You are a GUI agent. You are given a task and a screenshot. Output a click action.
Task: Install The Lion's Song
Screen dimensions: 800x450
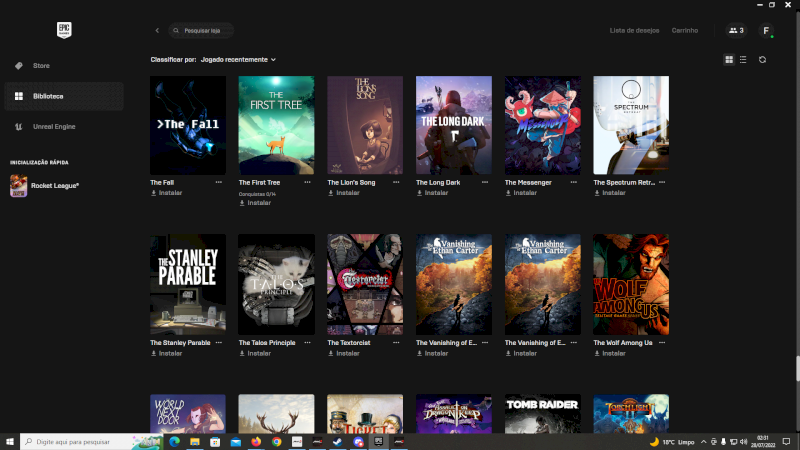tap(344, 193)
